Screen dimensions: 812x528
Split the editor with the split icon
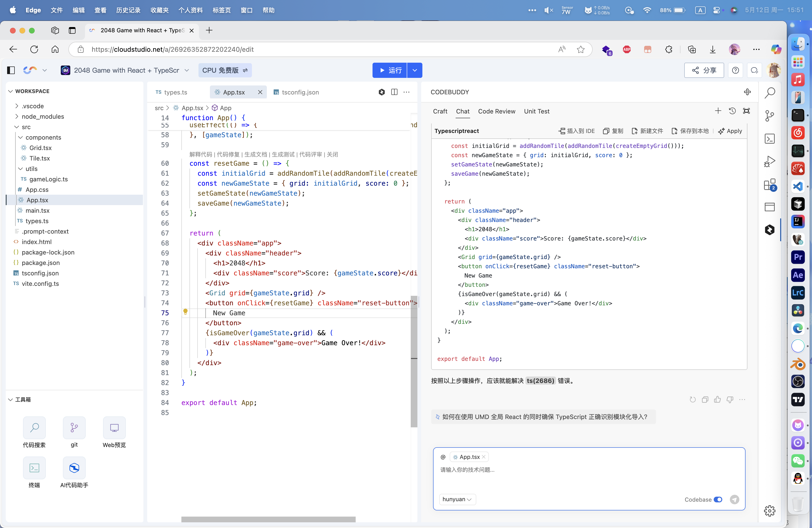coord(394,92)
